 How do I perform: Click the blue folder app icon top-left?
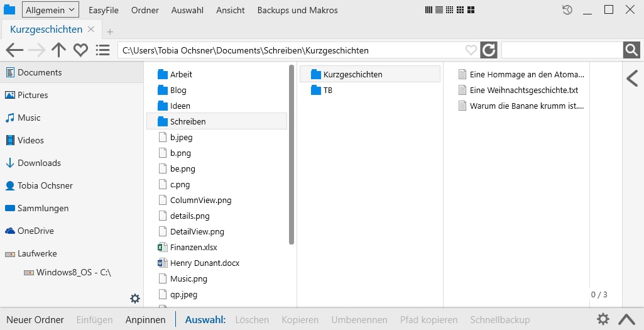(x=9, y=10)
